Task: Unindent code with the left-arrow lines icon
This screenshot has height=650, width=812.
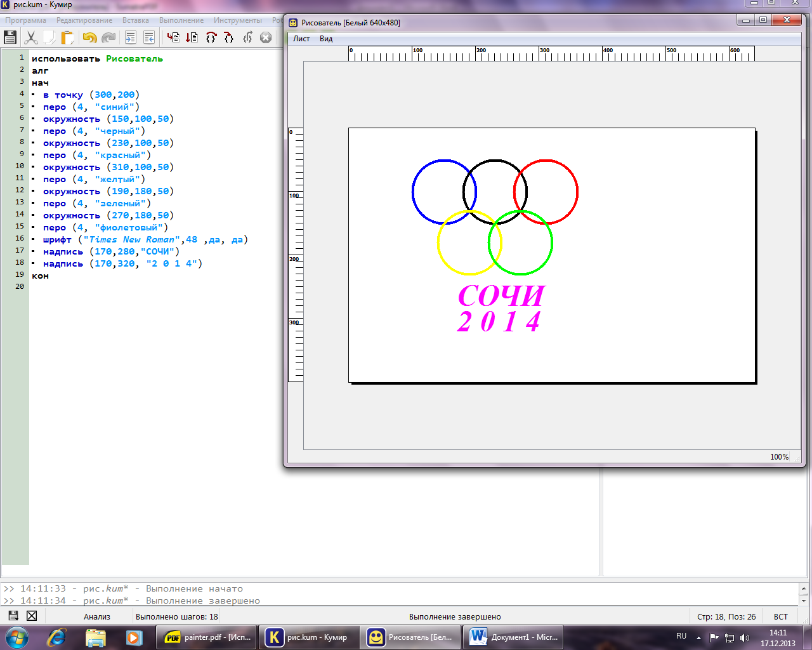Action: point(149,37)
